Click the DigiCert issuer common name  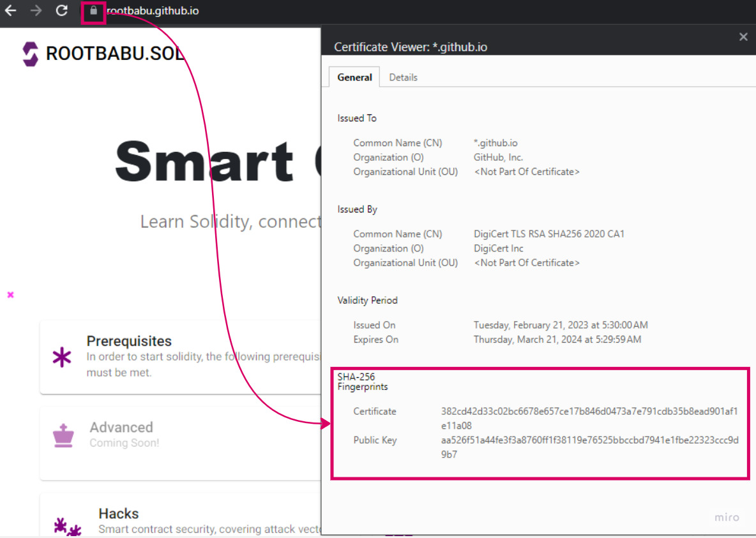[x=548, y=234]
